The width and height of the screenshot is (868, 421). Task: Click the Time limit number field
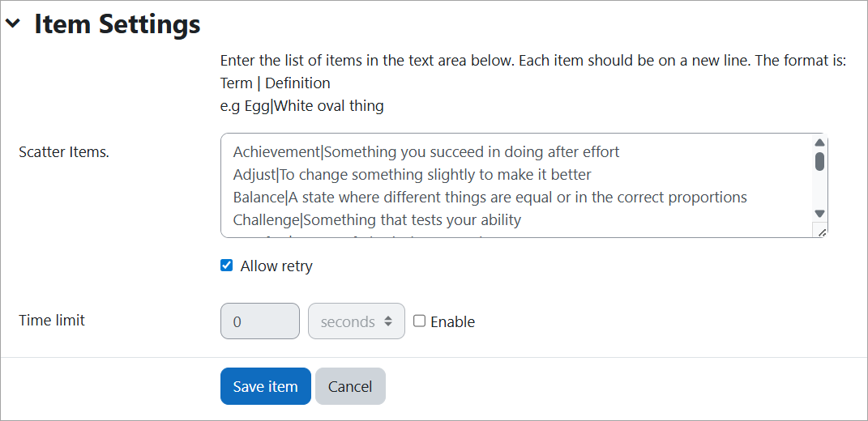pyautogui.click(x=259, y=321)
